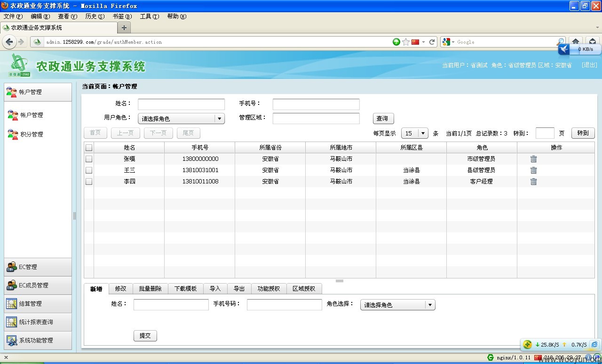
Task: Open the 书签 menu
Action: pyautogui.click(x=122, y=16)
